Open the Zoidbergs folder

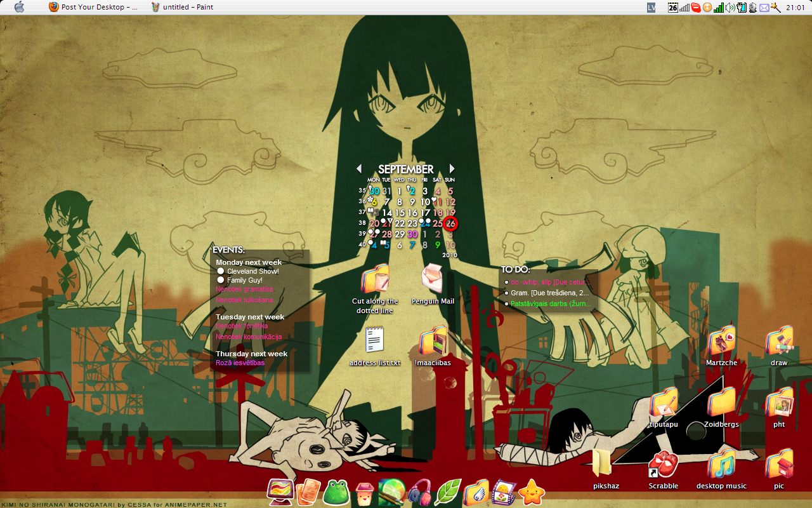721,408
